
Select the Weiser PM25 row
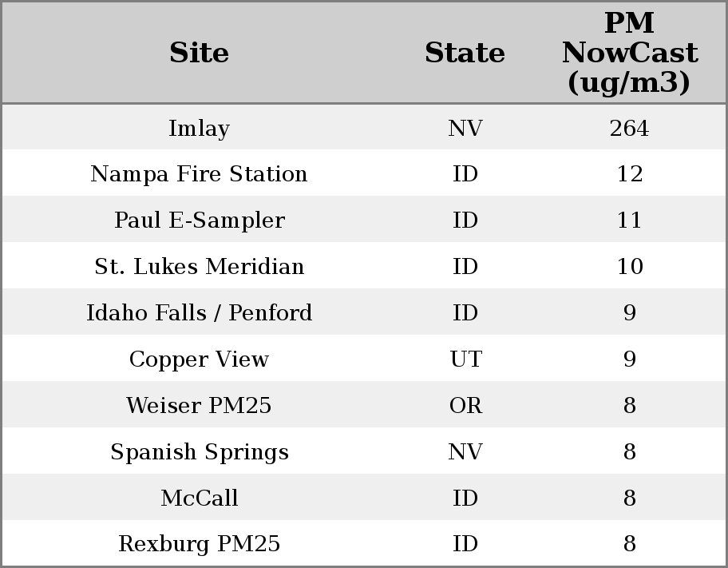tap(199, 406)
